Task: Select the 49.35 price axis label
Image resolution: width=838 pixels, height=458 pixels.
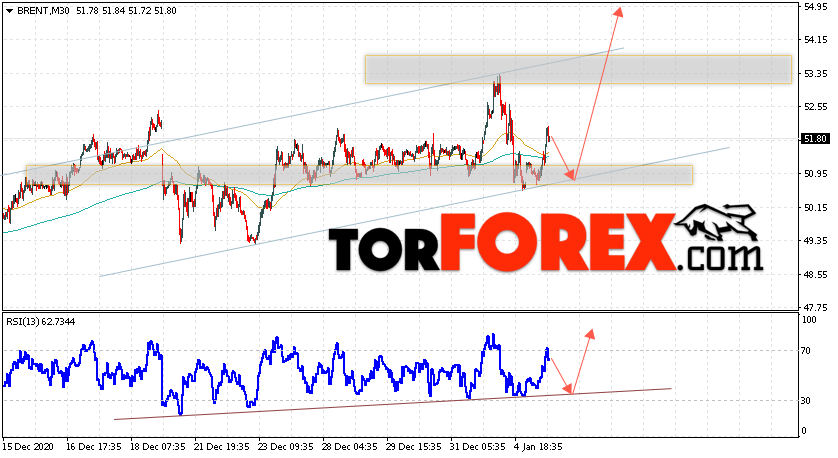Action: pos(815,241)
